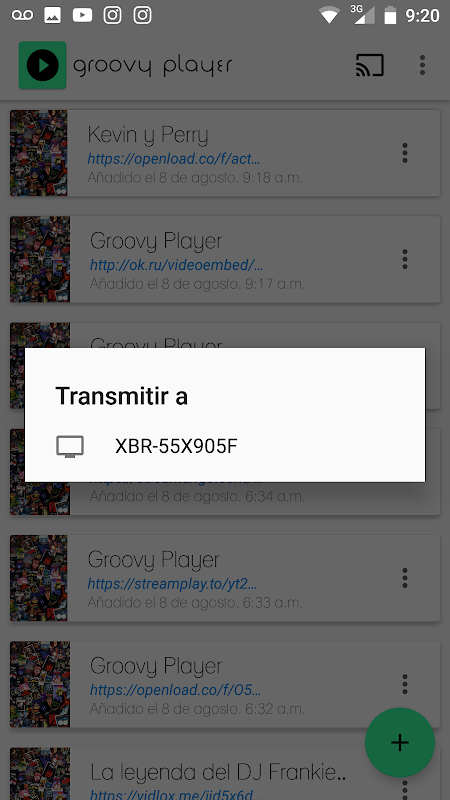450x800 pixels.
Task: Open the streamplay.to/yt2 link
Action: 172,584
